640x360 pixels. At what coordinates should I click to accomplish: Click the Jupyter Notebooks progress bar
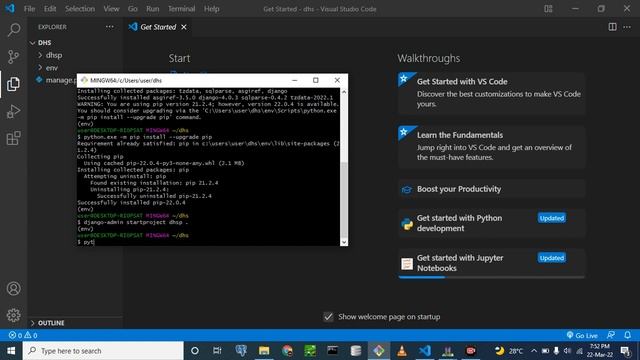click(491, 277)
